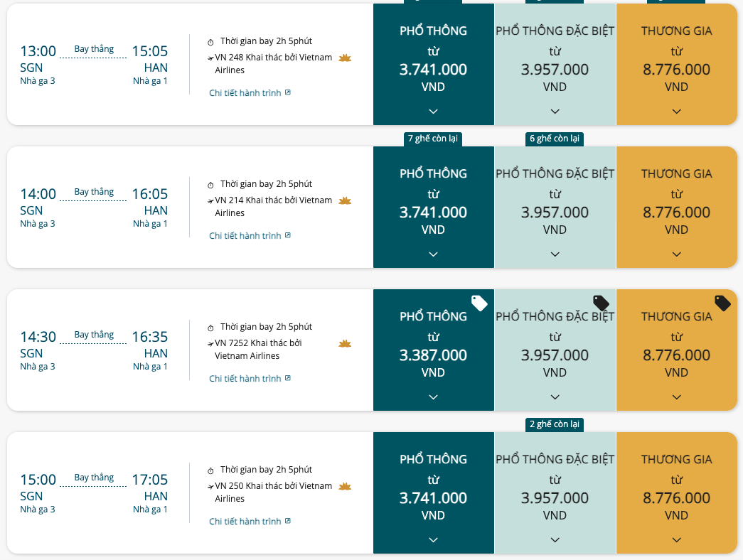Expand the Thương Gia fare for the 15:00 flight
Screen dimensions: 743x560
click(x=677, y=539)
